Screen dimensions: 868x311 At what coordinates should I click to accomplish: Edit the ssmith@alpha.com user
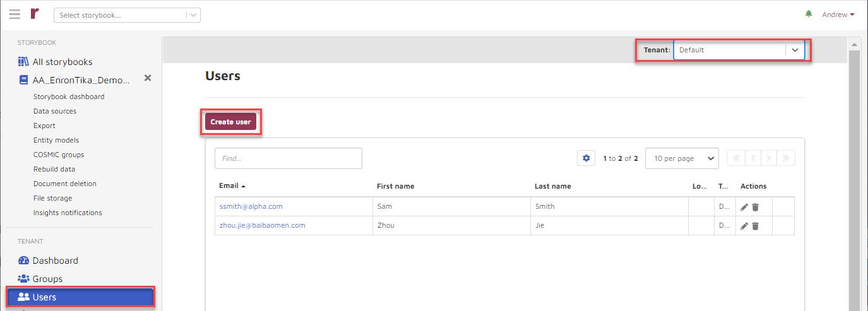[744, 207]
